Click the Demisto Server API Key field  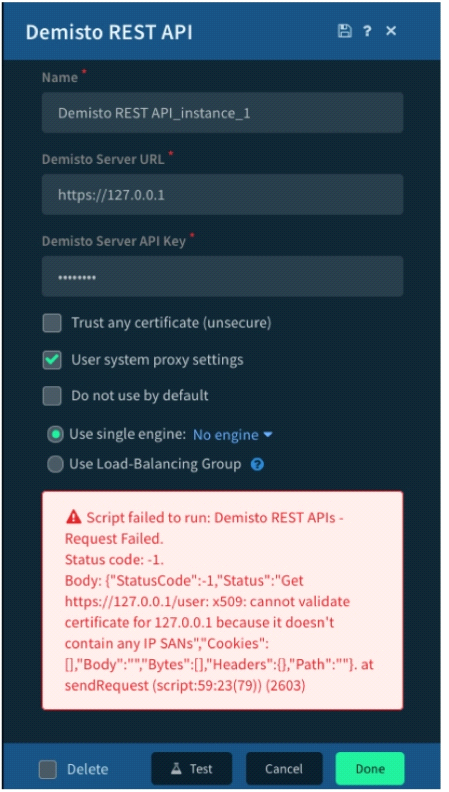(222, 276)
